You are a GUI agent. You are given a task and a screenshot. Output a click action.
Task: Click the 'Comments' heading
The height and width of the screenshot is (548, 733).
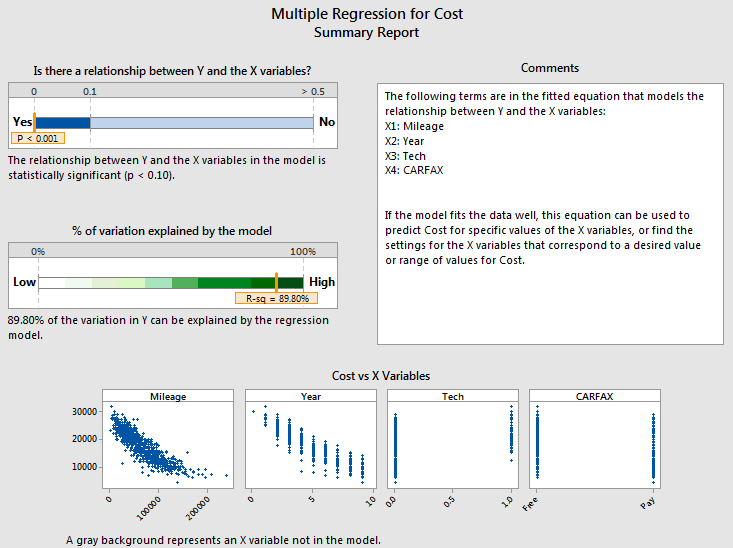point(550,68)
